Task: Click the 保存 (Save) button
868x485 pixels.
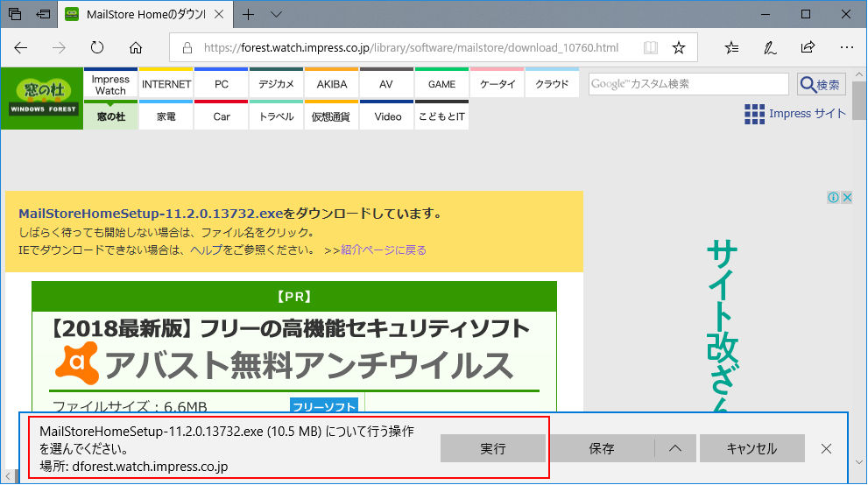Action: [x=601, y=448]
